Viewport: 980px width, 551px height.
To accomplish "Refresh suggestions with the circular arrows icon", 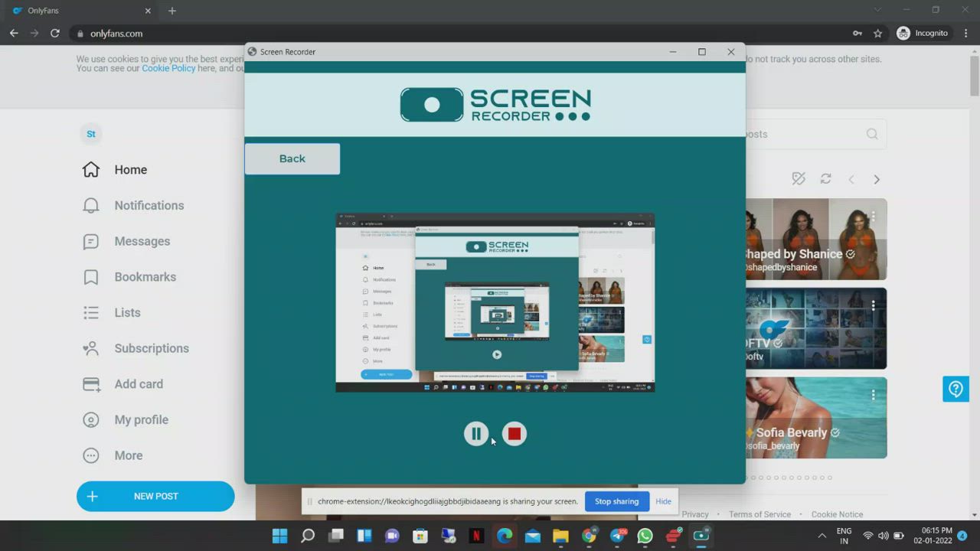I will click(825, 178).
